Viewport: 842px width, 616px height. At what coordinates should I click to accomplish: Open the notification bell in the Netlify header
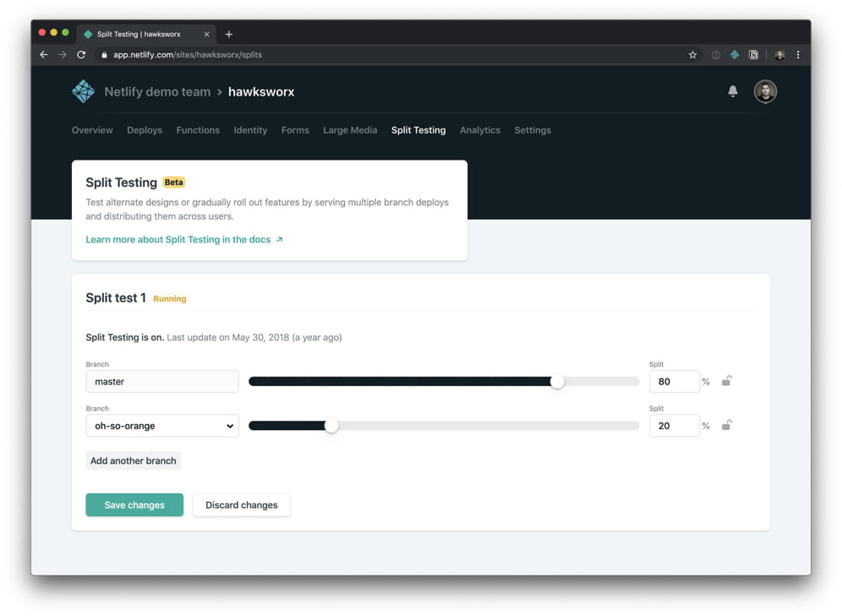[732, 91]
